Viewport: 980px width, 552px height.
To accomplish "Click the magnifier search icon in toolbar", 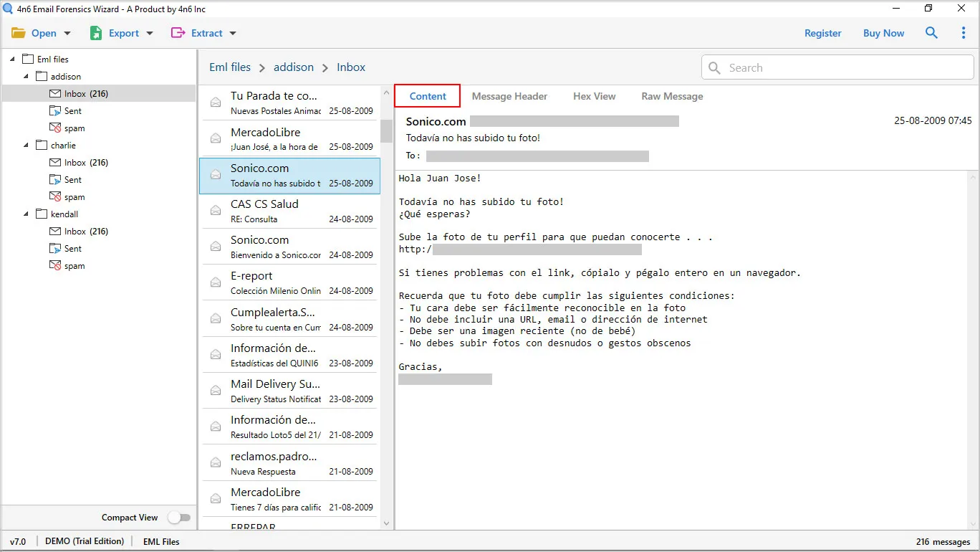I will pyautogui.click(x=931, y=33).
